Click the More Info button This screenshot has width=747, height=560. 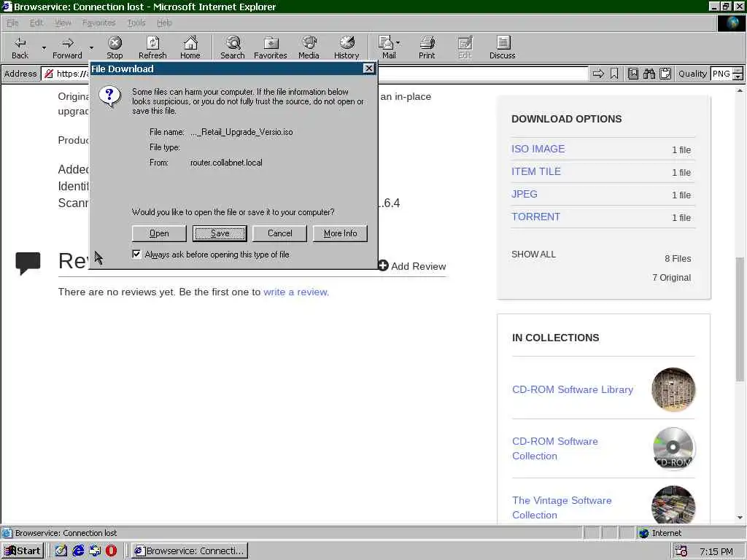click(x=340, y=233)
